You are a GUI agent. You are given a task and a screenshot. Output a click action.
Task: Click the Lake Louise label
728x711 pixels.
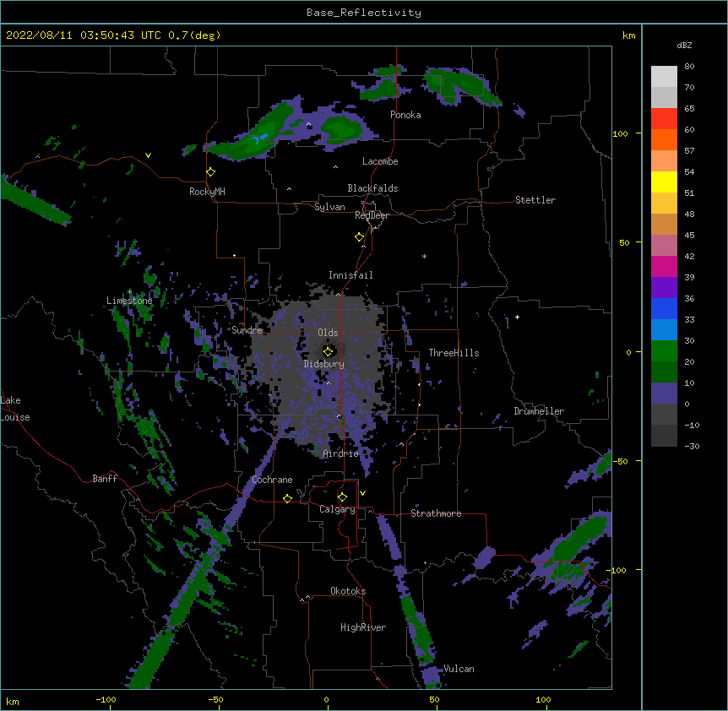coord(15,409)
